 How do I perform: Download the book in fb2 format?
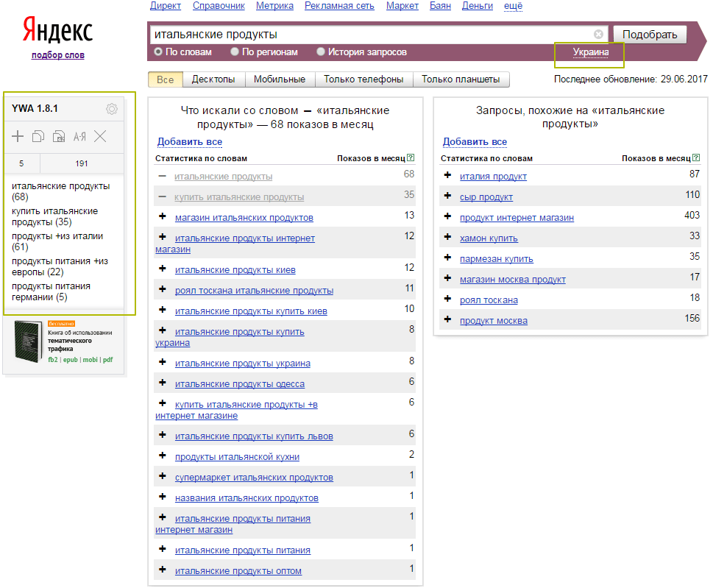pos(53,360)
